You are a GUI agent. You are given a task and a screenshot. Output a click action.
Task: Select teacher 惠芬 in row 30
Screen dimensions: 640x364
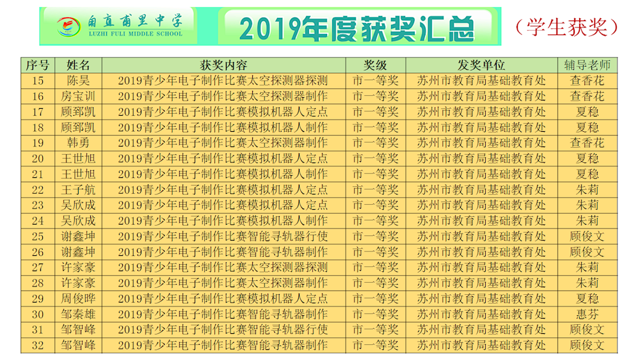(587, 314)
